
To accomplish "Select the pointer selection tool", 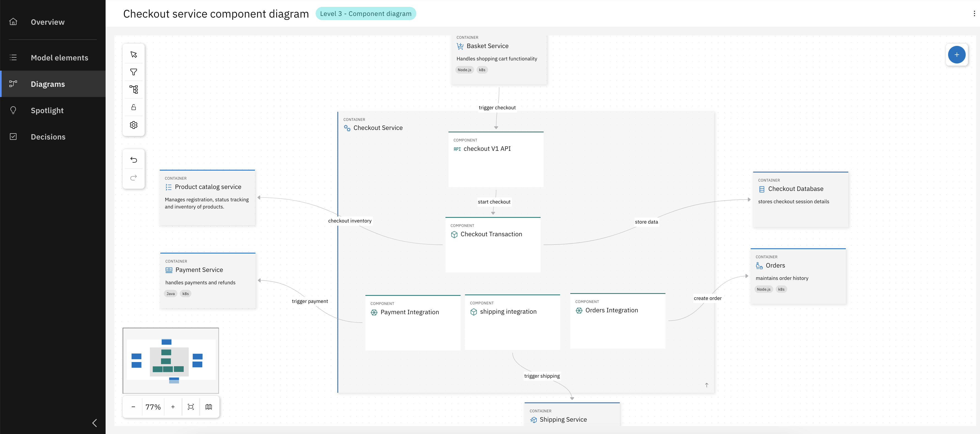I will (134, 54).
